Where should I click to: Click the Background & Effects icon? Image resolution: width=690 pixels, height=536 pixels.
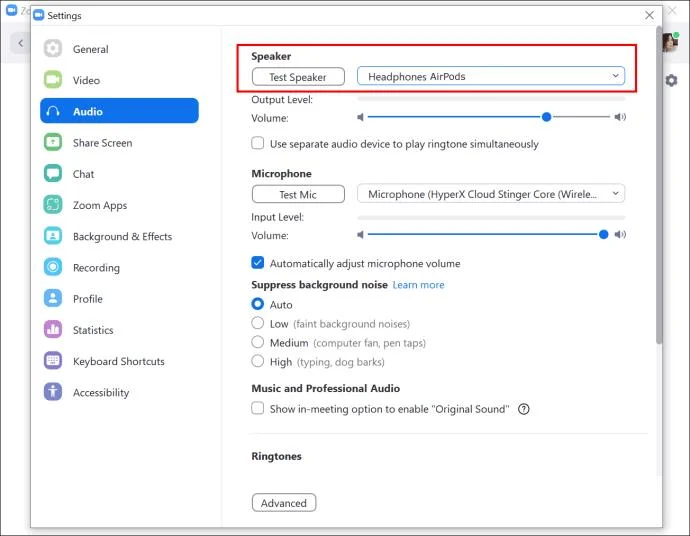[x=53, y=236]
